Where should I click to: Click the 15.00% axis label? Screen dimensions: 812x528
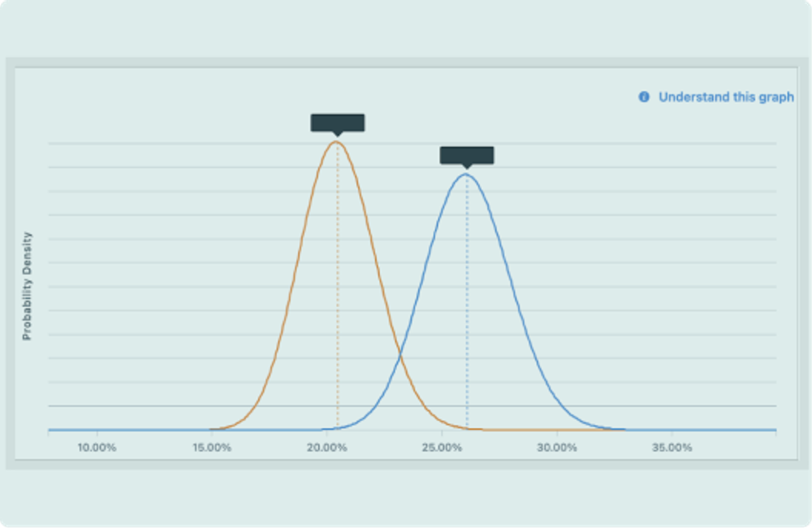tap(212, 445)
